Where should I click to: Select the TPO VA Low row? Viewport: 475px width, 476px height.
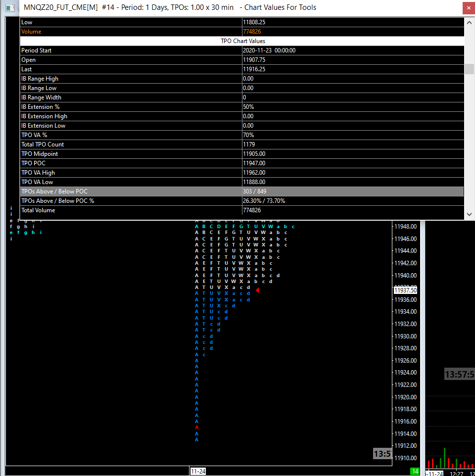pyautogui.click(x=242, y=182)
